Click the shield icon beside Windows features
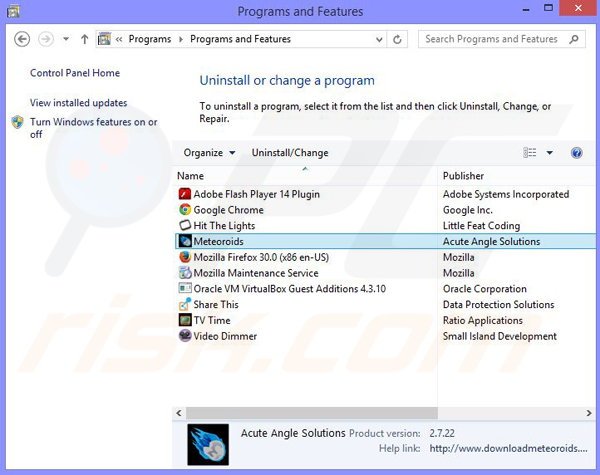Screen dimensions: 600x475 point(18,122)
